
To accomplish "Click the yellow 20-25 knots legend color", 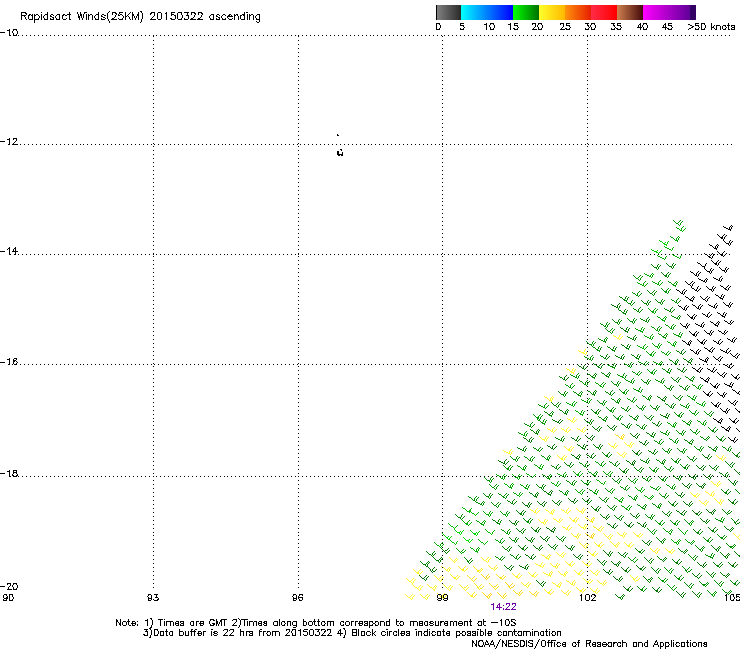I will (x=552, y=12).
